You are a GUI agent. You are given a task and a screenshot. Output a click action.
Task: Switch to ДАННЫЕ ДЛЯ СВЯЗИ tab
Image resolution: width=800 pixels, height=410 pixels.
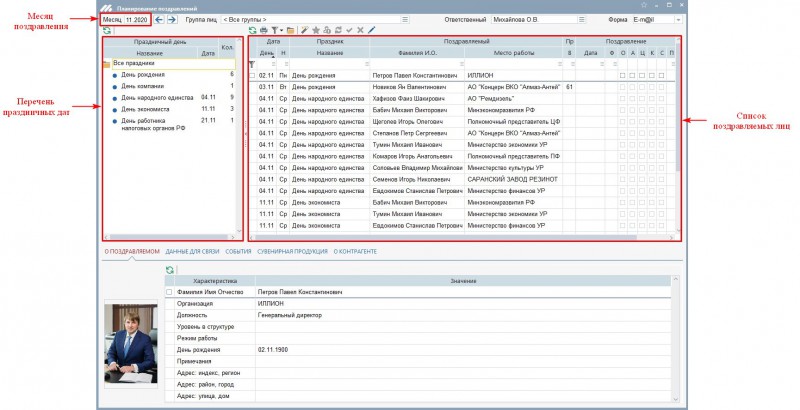click(x=192, y=251)
